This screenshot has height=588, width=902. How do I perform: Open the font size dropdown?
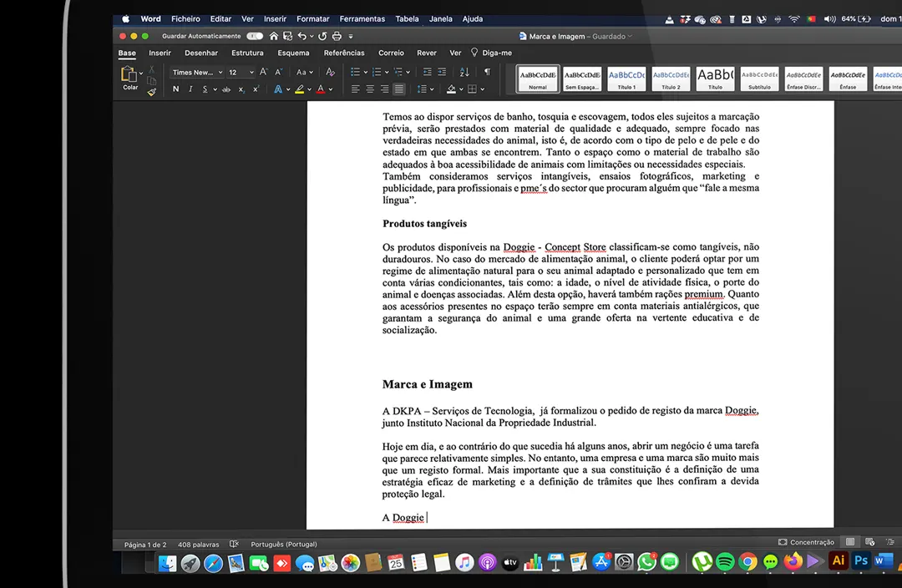tap(251, 73)
